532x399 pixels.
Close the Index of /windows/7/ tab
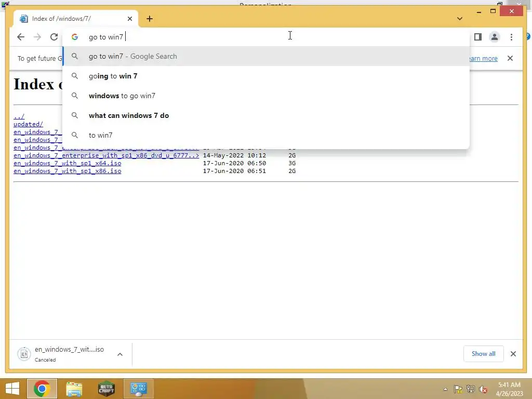click(129, 19)
